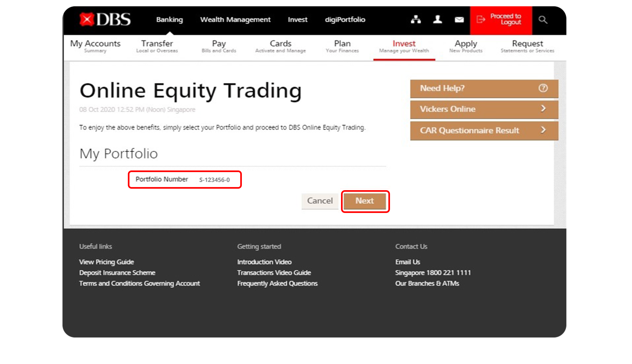Click the 08 Oct 2020 timestamp text

click(x=137, y=110)
